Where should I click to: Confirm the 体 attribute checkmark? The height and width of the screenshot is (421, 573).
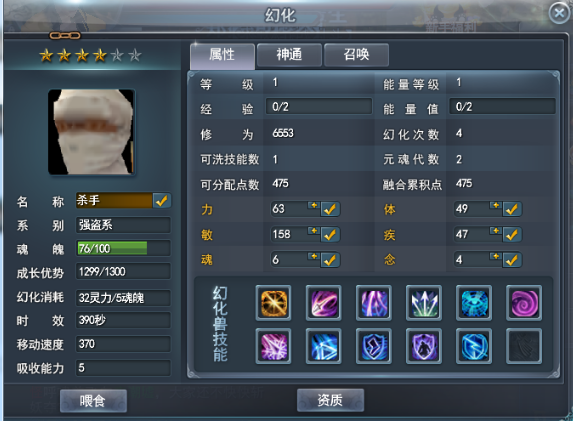[x=512, y=209]
